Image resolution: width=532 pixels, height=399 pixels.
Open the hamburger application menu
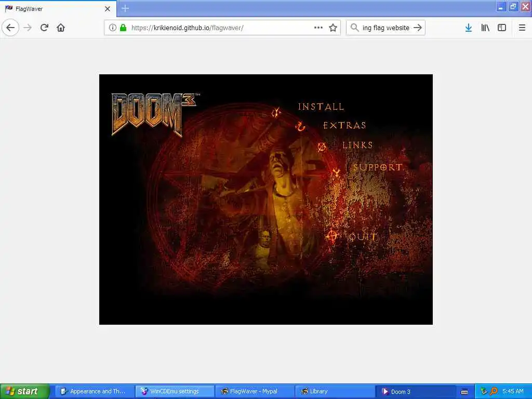tap(522, 28)
